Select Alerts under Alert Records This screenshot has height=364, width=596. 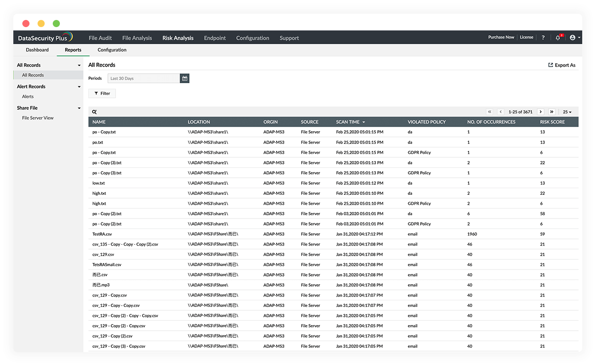tap(28, 96)
